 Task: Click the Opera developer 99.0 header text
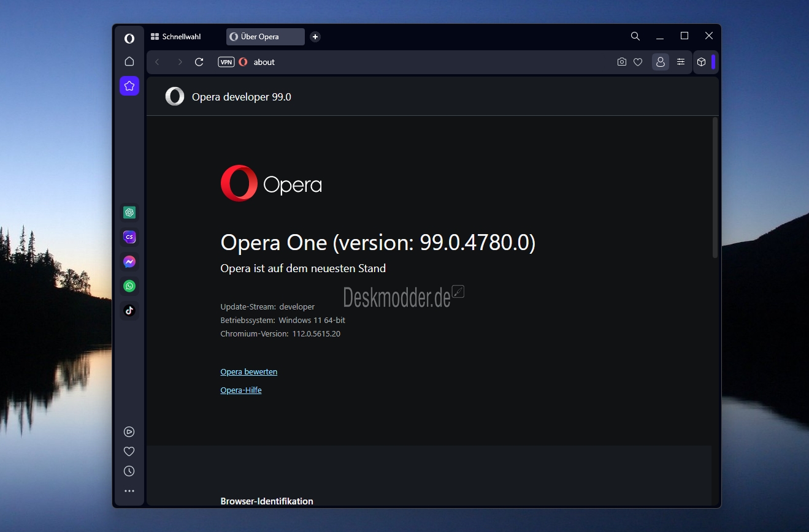point(242,97)
